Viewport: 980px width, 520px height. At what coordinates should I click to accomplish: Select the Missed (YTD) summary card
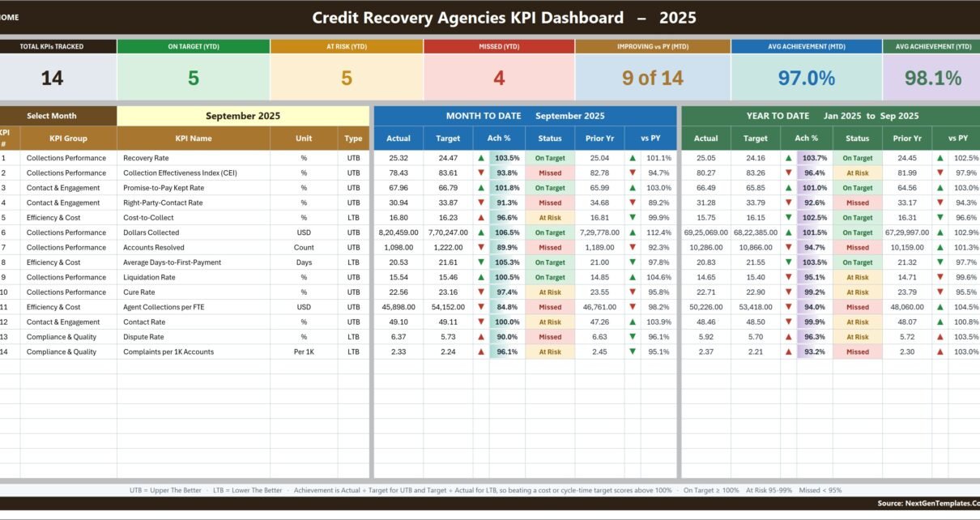click(x=499, y=70)
